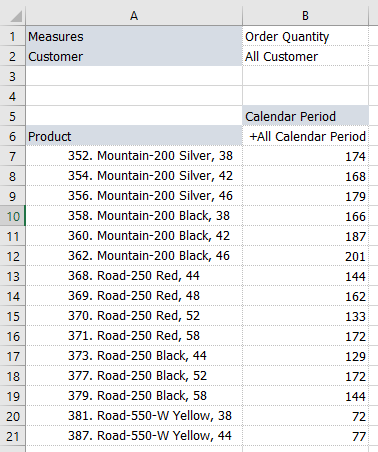378x452 pixels.
Task: Click the Measures label cell
Action: 134,36
